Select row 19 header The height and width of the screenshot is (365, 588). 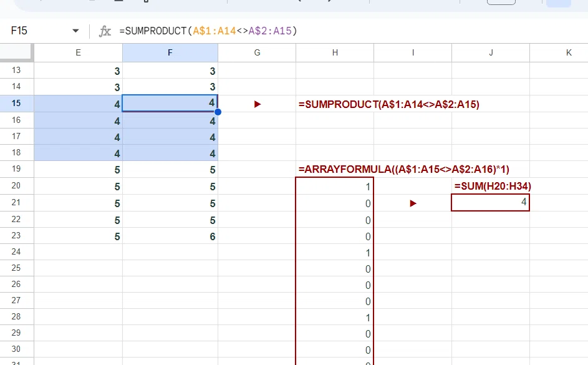coord(16,169)
